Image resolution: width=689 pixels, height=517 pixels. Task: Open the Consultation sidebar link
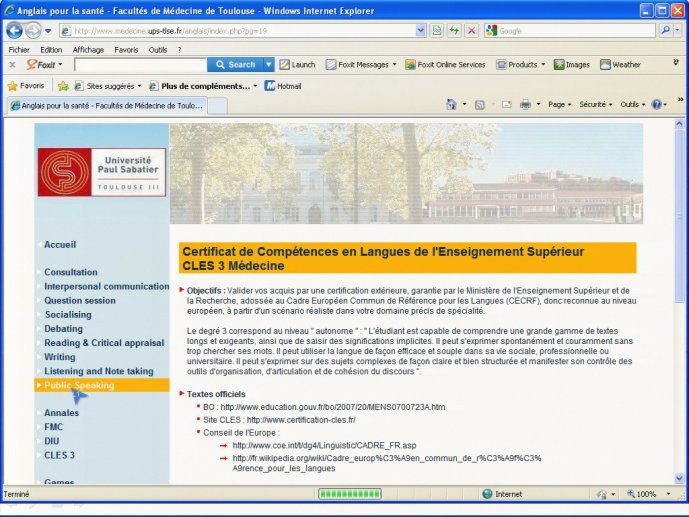(71, 272)
